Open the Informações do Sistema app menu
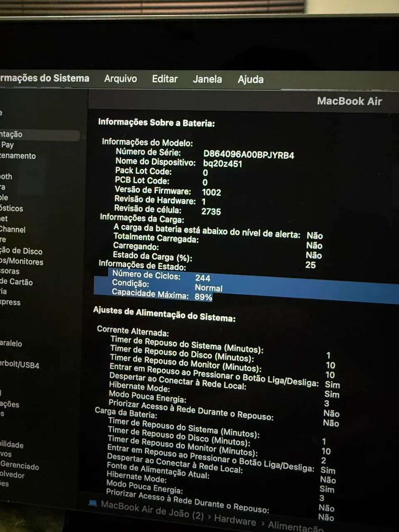The image size is (399, 532). pyautogui.click(x=44, y=78)
